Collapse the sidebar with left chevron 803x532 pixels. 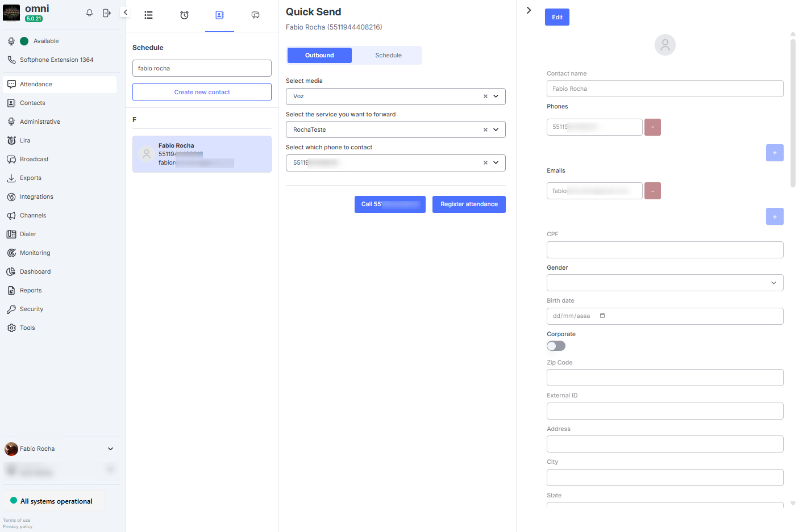[x=126, y=12]
